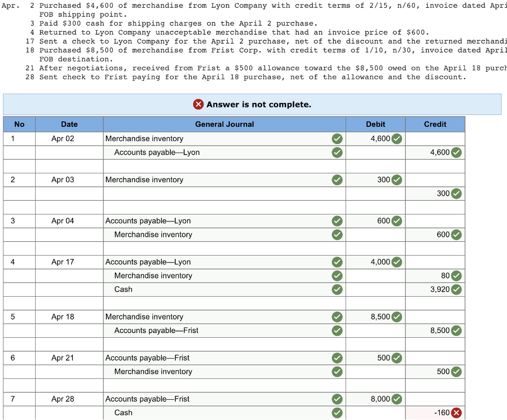507x420 pixels.
Task: Click the empty debit cell in Apr 03 second row
Action: 375,194
